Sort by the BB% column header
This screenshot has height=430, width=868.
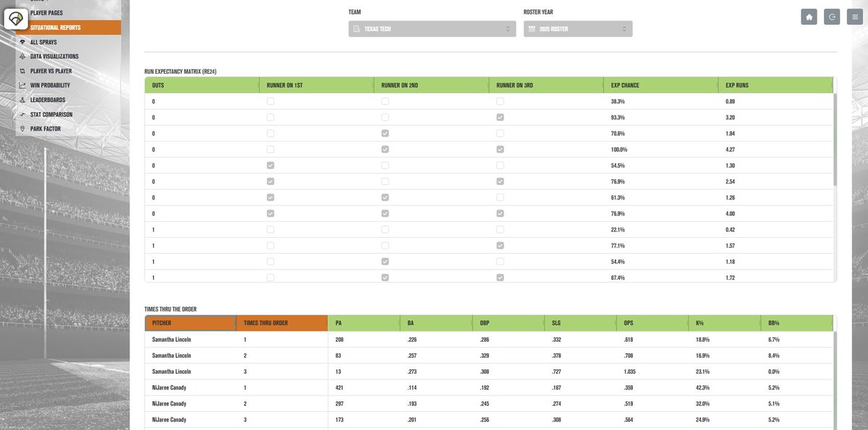tap(796, 323)
